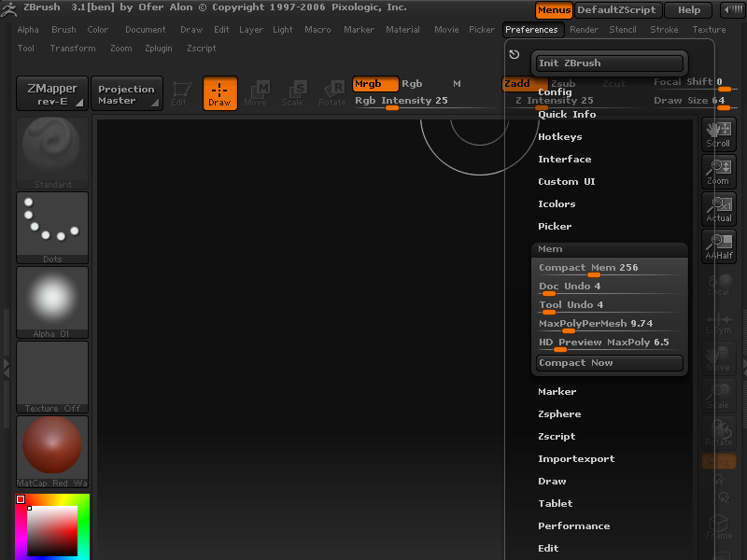Expand the Importexport section

[x=576, y=458]
